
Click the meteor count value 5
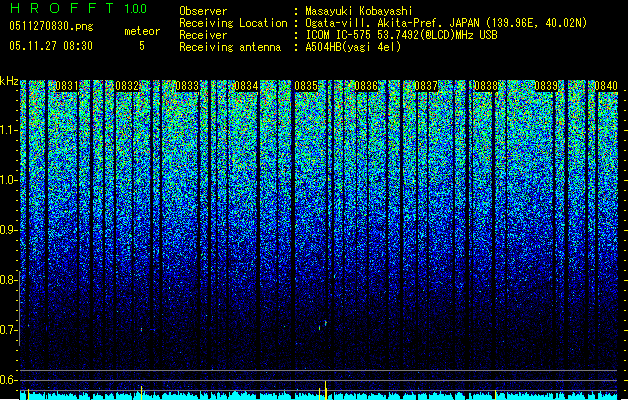142,46
